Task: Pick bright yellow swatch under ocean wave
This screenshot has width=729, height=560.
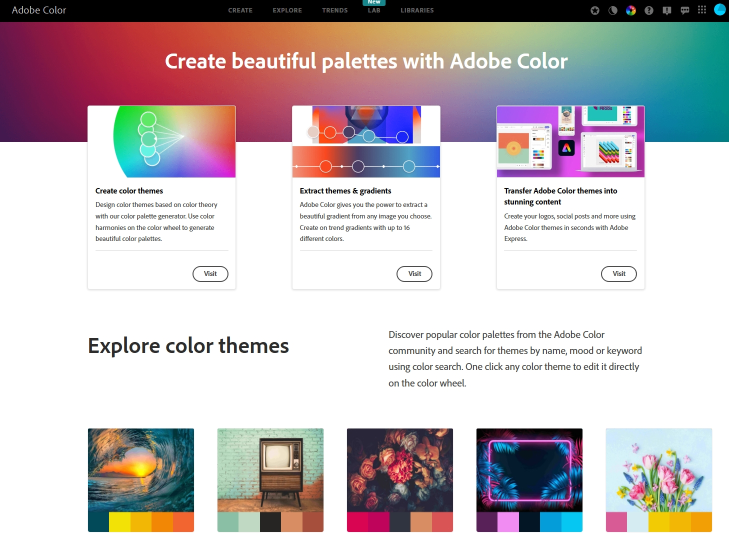Action: pos(120,522)
